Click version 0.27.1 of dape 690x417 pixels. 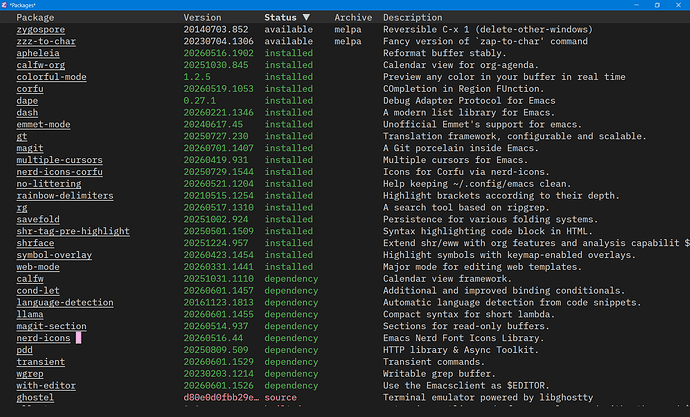click(x=199, y=101)
